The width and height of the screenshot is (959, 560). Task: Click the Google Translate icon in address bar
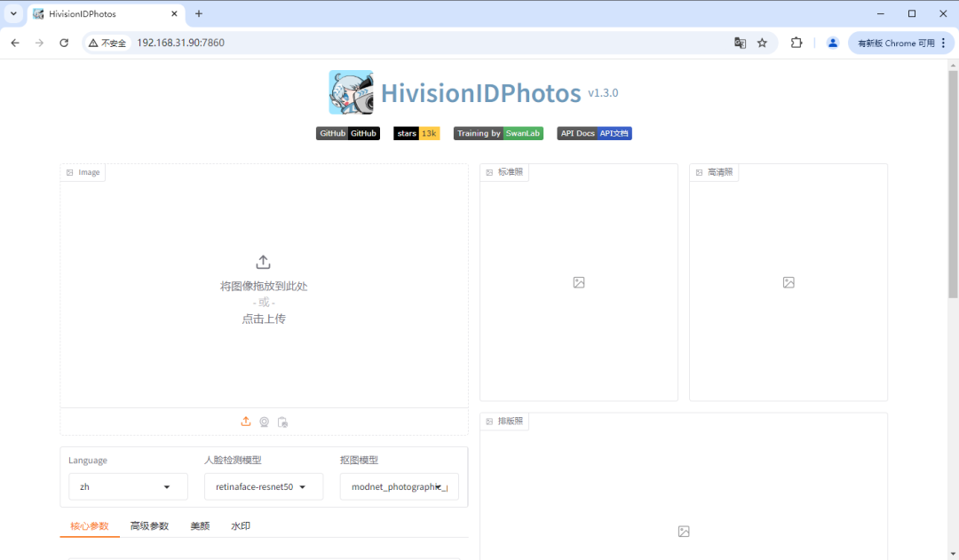(x=740, y=43)
